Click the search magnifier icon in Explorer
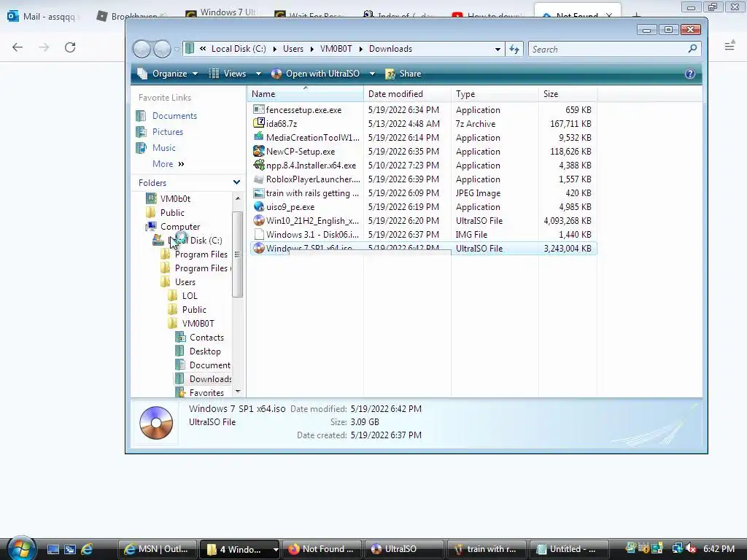Viewport: 747px width, 560px height. pyautogui.click(x=692, y=49)
